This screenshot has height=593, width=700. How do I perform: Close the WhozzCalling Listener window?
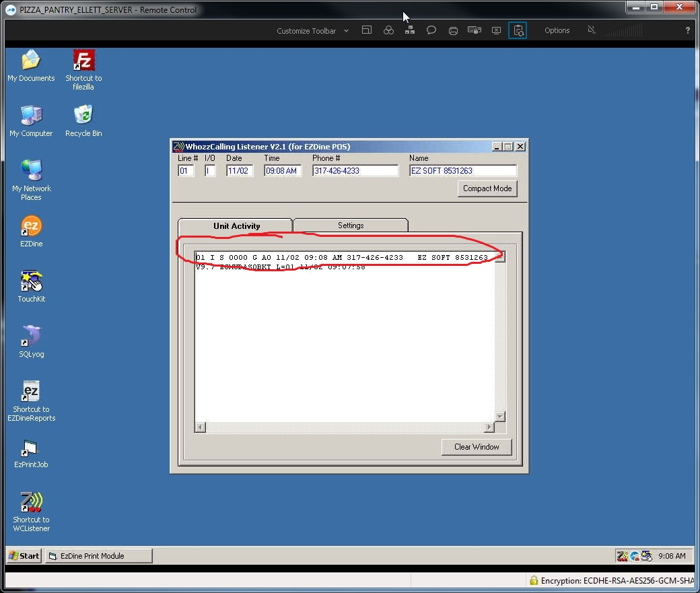520,147
